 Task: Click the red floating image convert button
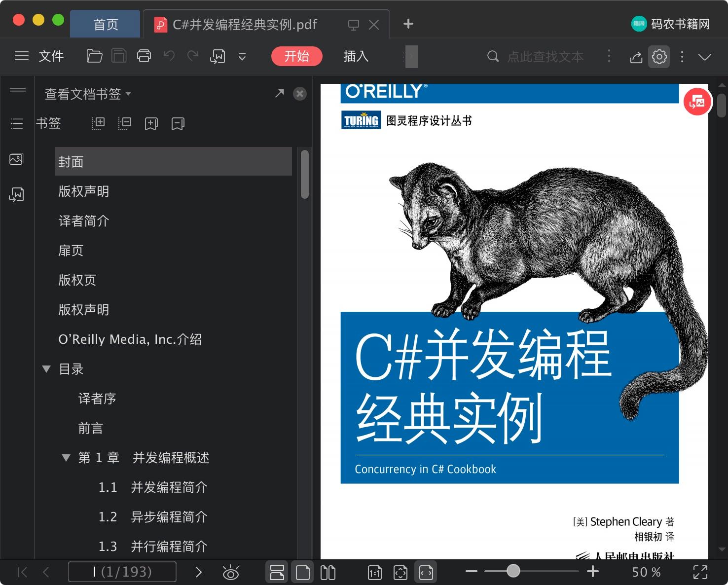(697, 102)
